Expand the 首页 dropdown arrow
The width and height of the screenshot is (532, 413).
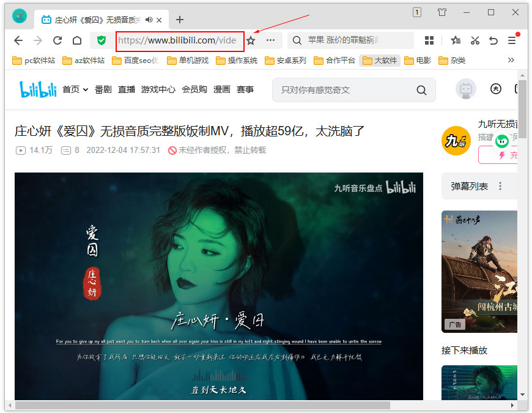click(x=86, y=89)
